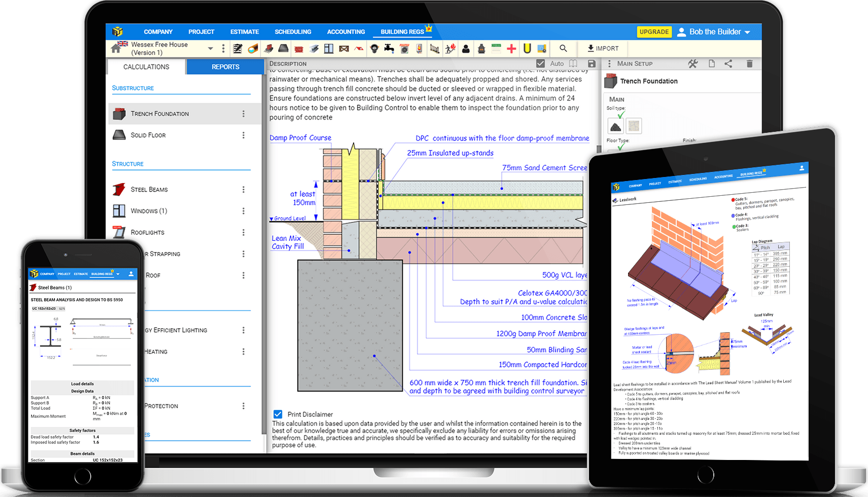Share via the Main Setup share icon
Viewport: 868px width, 497px height.
tap(728, 63)
